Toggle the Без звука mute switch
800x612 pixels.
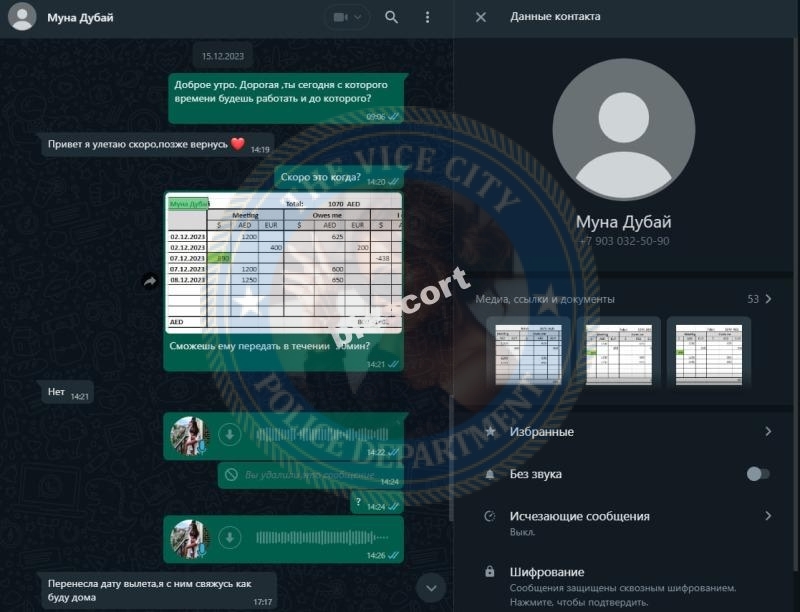coord(758,474)
